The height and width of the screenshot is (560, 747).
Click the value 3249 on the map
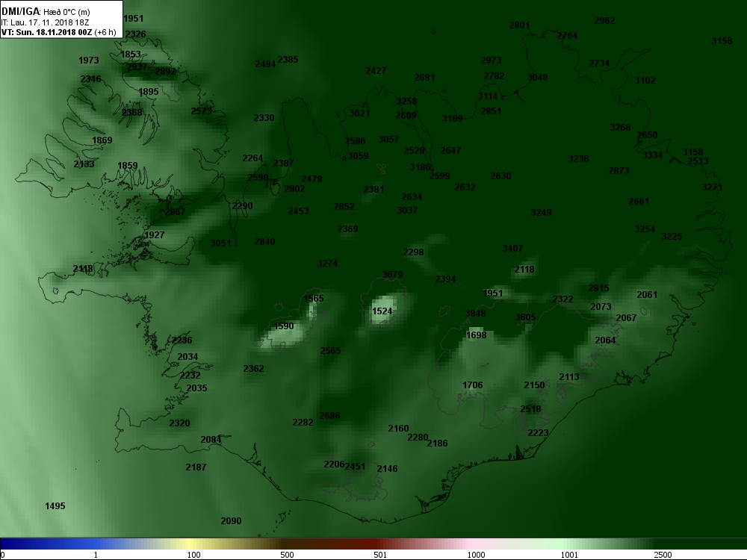coord(541,213)
